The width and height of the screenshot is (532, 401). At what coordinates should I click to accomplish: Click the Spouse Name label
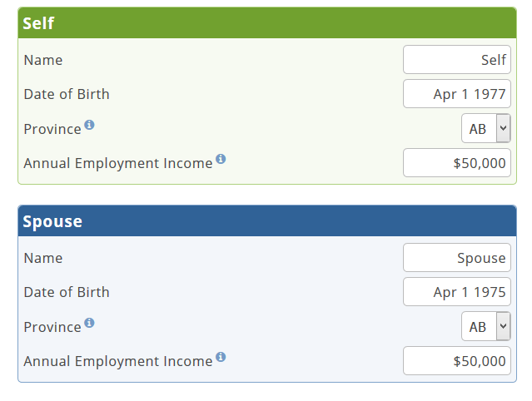coord(43,258)
